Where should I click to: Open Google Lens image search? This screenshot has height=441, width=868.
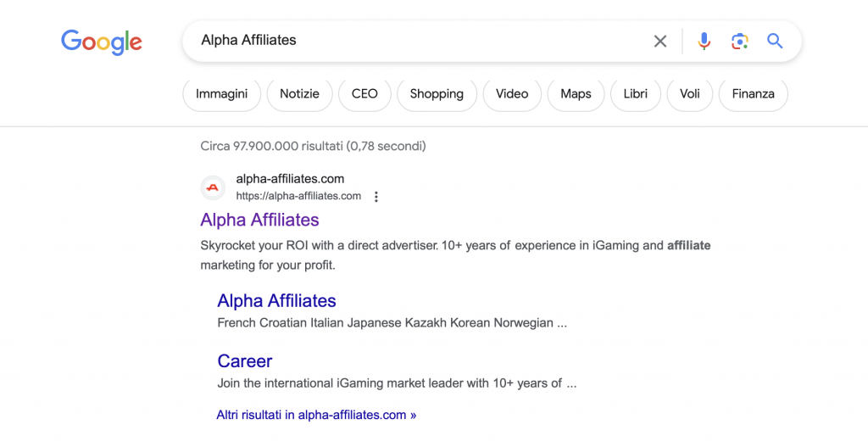tap(739, 41)
